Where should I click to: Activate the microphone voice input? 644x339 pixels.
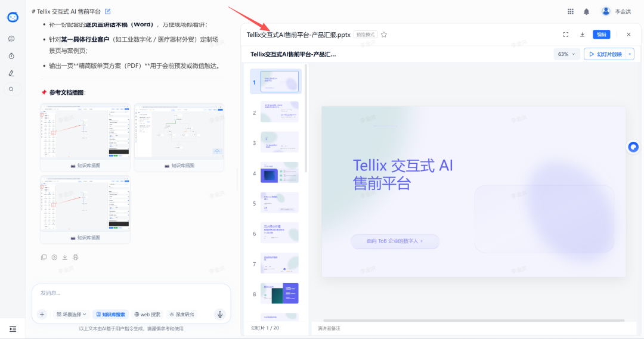220,315
